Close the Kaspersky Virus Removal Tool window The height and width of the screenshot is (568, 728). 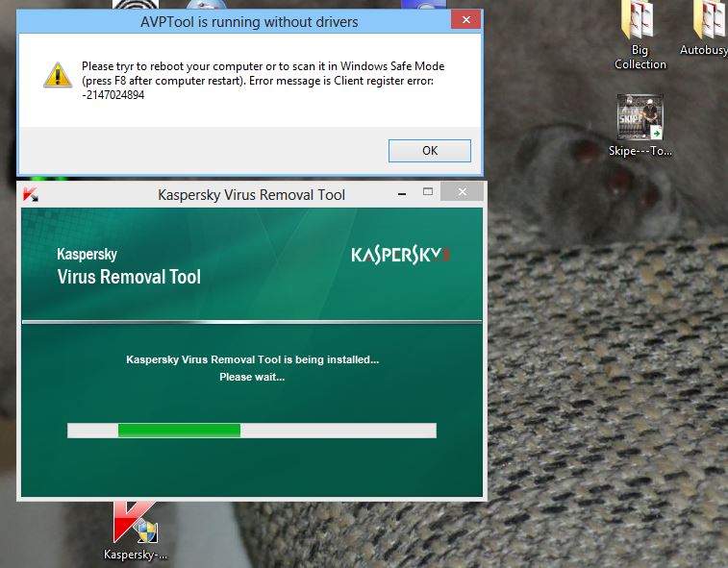[462, 191]
